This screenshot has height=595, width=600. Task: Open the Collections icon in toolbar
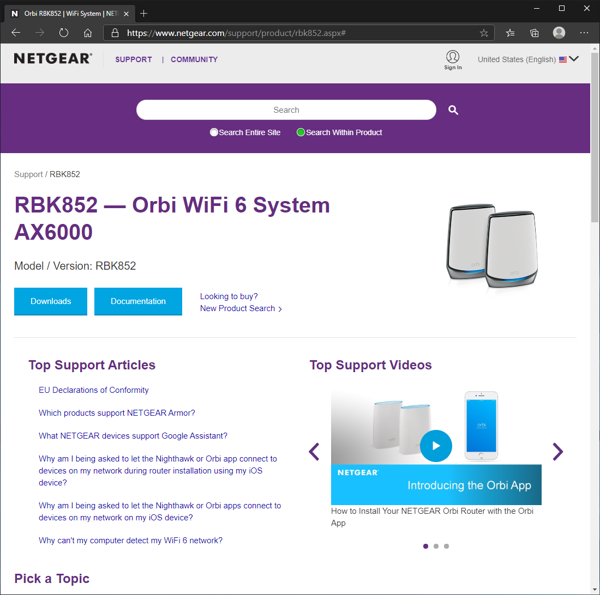tap(534, 33)
